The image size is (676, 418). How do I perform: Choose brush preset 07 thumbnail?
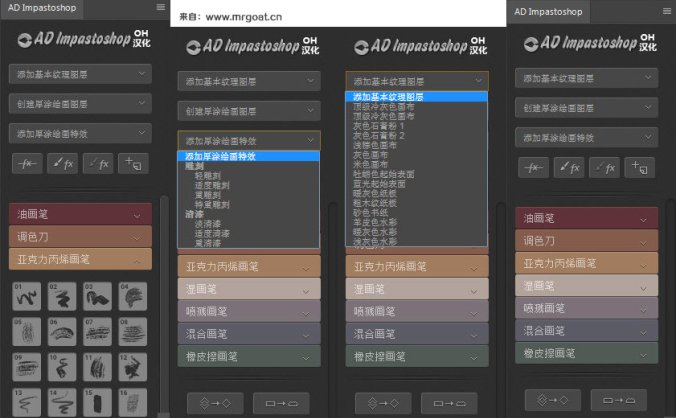tap(97, 331)
